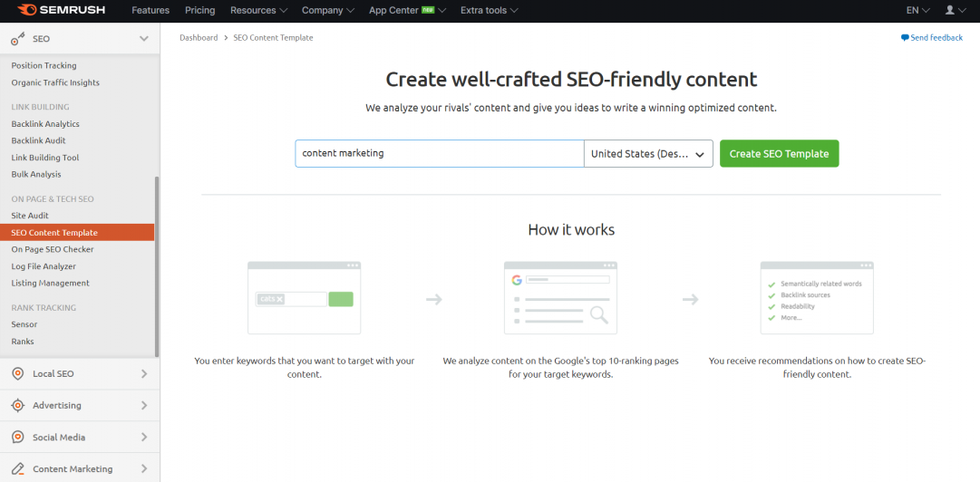Open Link Building Tool
Screen dimensions: 980x482
45,158
